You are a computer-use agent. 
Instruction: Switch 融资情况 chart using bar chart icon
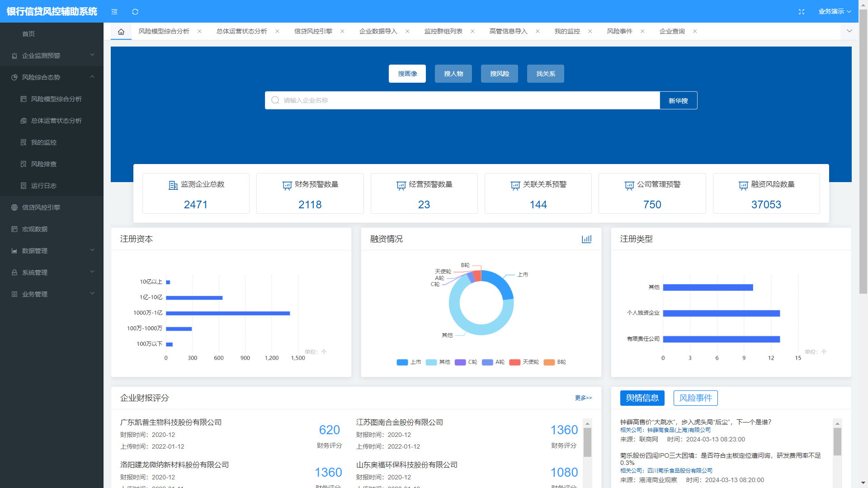(586, 239)
